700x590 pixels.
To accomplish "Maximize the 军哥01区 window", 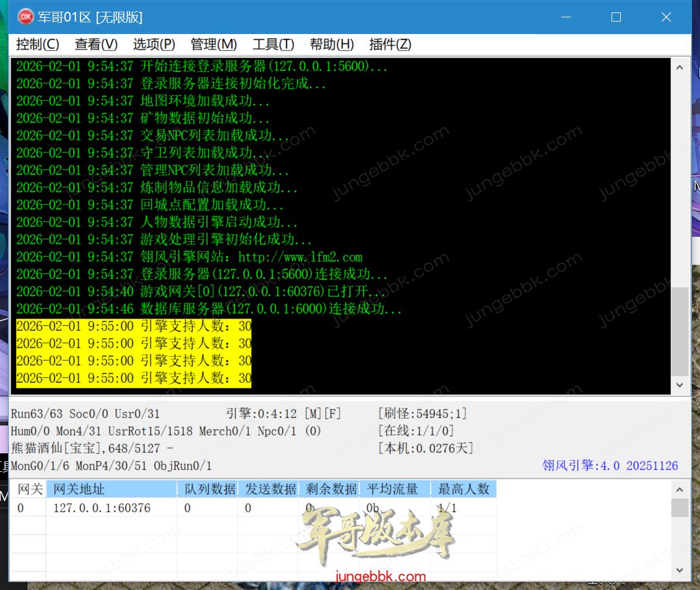I will coord(616,17).
